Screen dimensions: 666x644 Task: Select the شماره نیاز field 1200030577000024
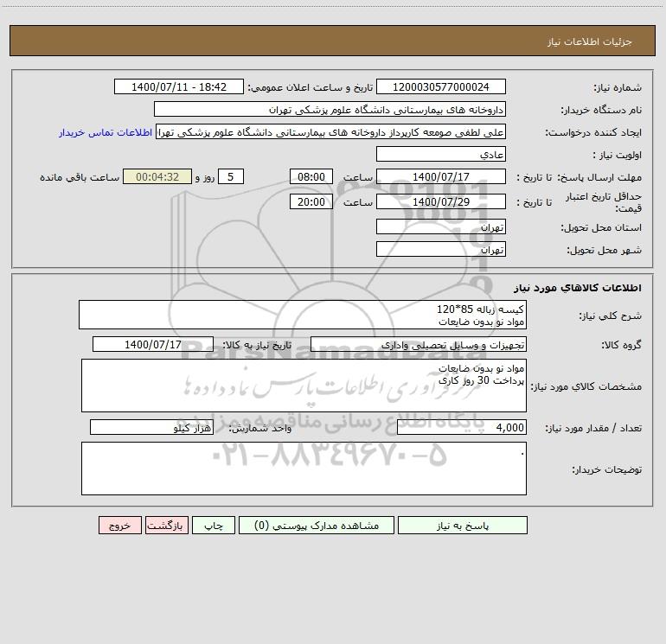441,87
